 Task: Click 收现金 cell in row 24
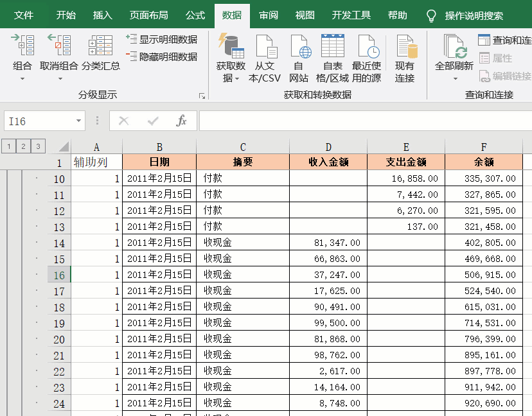click(243, 403)
